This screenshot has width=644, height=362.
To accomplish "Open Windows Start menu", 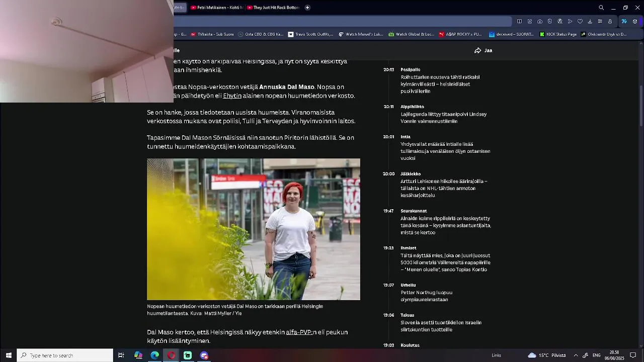I will click(x=9, y=355).
